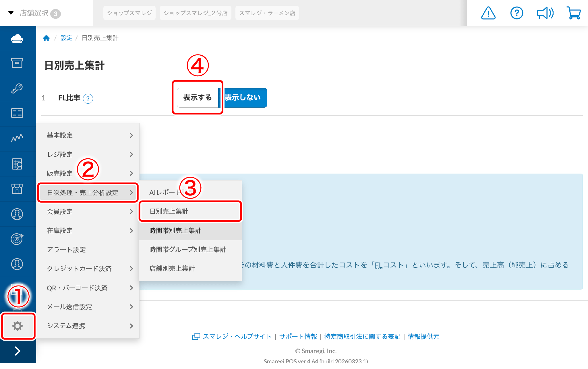The height and width of the screenshot is (369, 588).
Task: Set FL比率 to 表示しない
Action: point(245,98)
